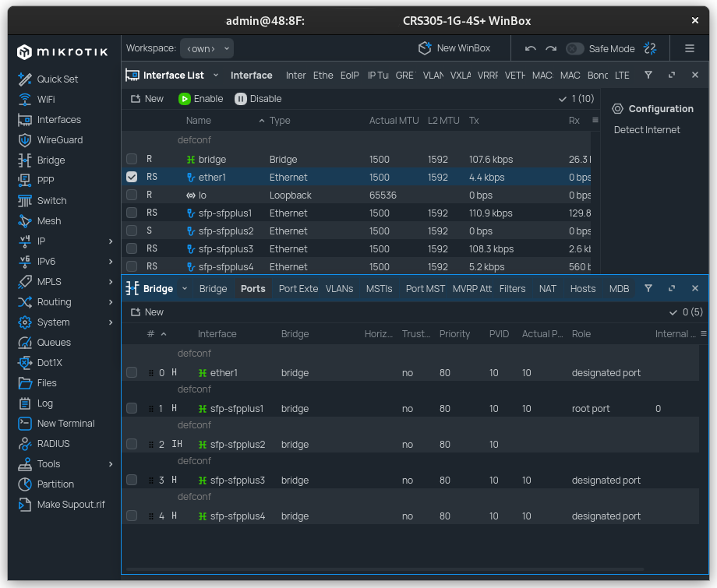The height and width of the screenshot is (588, 717).
Task: Click the horizontal scrollbar in Bridge panel
Action: click(385, 569)
